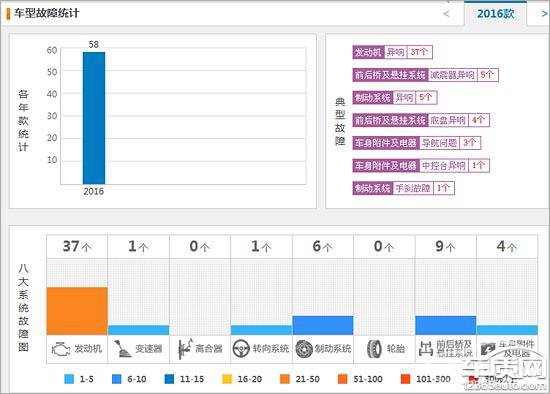Click the 21-50 orange legend swatch

(285, 379)
